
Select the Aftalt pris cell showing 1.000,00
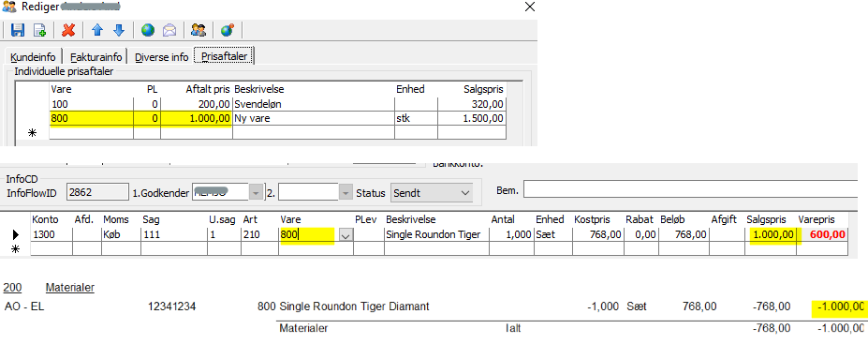pos(196,118)
